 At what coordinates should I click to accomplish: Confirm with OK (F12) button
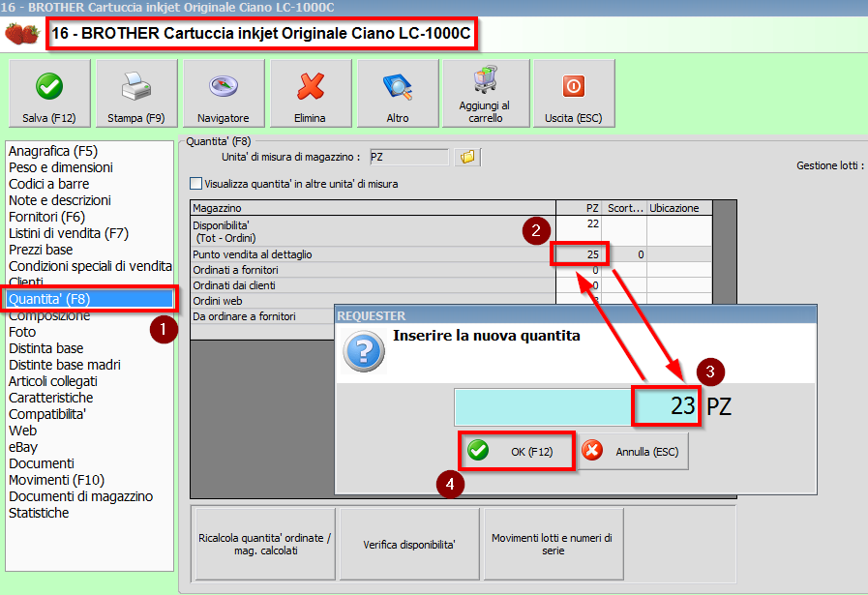click(x=517, y=451)
